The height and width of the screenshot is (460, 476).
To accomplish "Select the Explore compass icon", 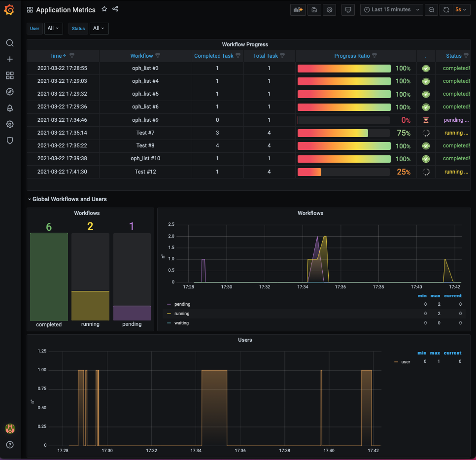I will click(9, 92).
